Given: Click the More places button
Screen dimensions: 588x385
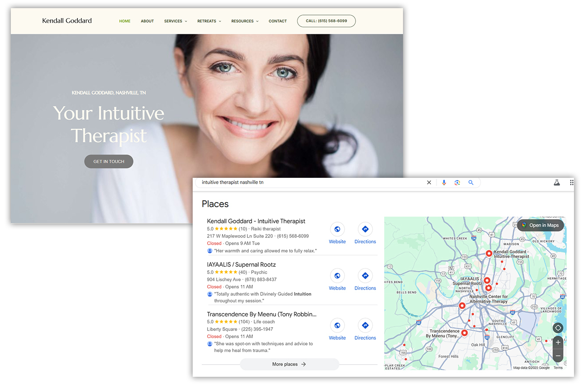Looking at the screenshot, I should [x=289, y=364].
